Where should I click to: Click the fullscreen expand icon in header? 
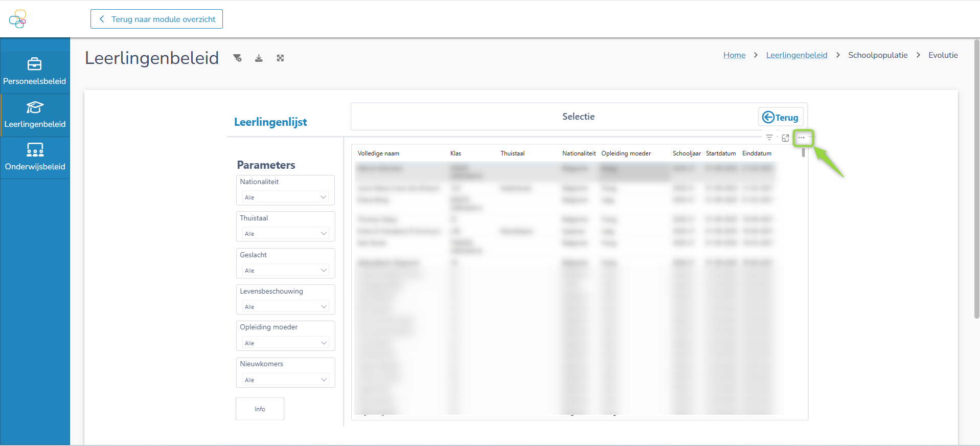[x=280, y=58]
